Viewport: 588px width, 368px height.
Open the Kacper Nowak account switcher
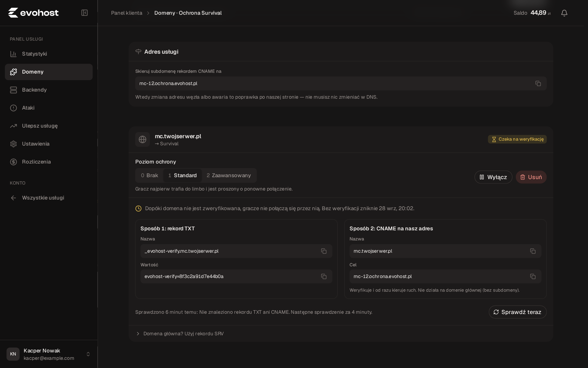(x=49, y=354)
